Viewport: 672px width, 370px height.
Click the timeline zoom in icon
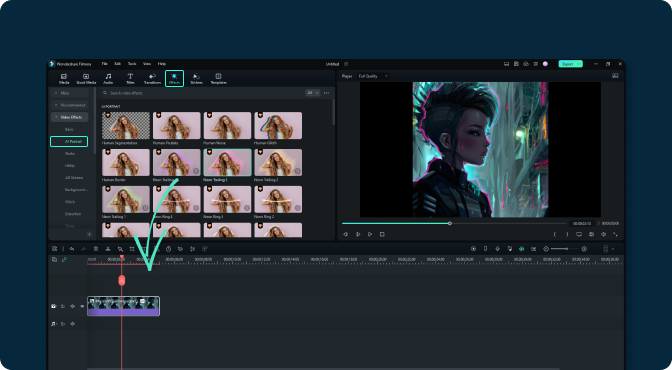[584, 249]
